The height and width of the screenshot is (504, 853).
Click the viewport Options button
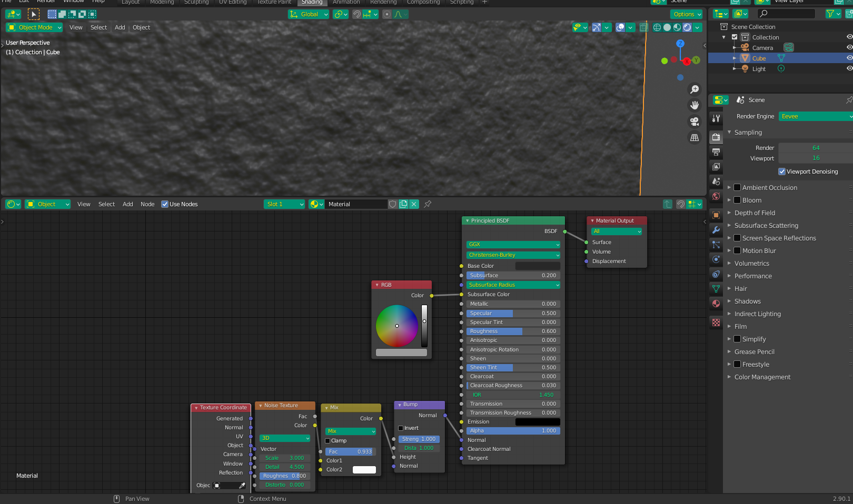pos(687,14)
